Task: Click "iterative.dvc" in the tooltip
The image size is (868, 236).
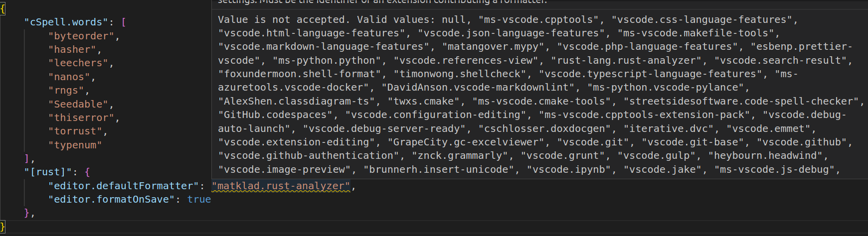Action: [669, 128]
